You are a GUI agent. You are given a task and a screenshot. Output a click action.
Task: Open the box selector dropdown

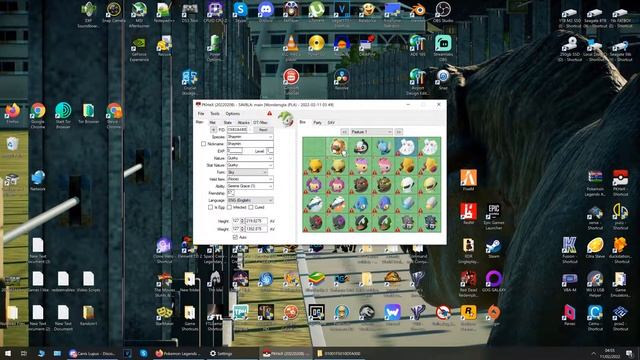pos(371,132)
